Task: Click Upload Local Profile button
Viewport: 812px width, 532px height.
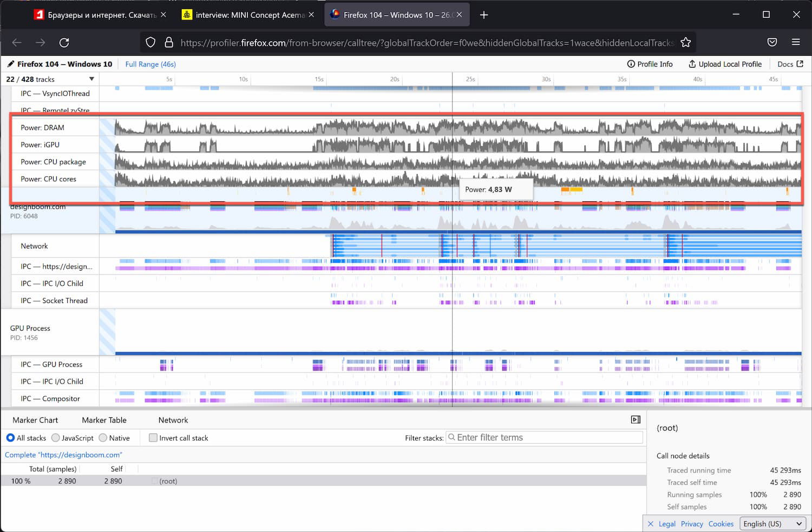Action: point(725,64)
